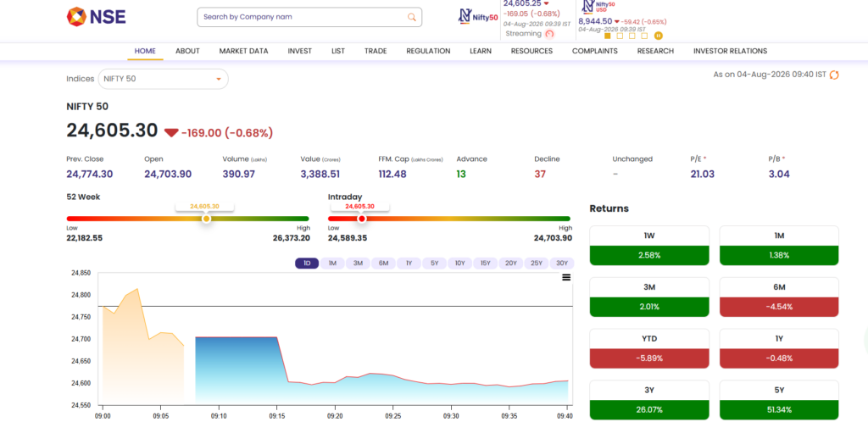
Task: Click the YTD returns card
Action: tap(649, 349)
